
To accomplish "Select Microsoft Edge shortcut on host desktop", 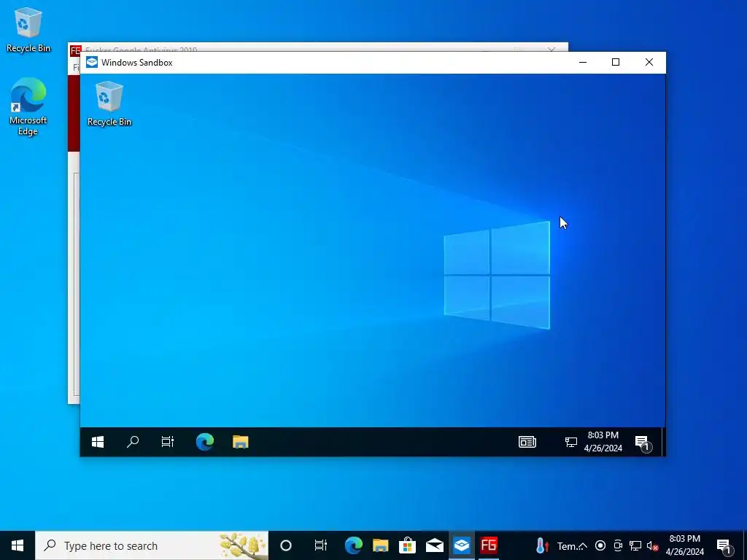I will pos(28,106).
